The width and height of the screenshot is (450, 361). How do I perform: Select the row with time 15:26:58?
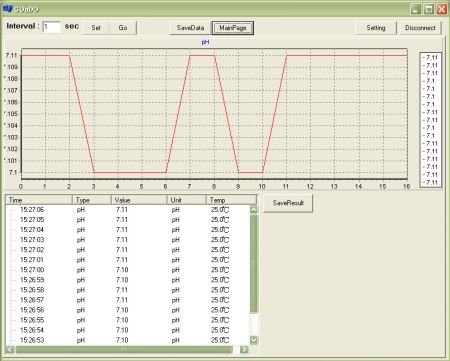pyautogui.click(x=128, y=290)
